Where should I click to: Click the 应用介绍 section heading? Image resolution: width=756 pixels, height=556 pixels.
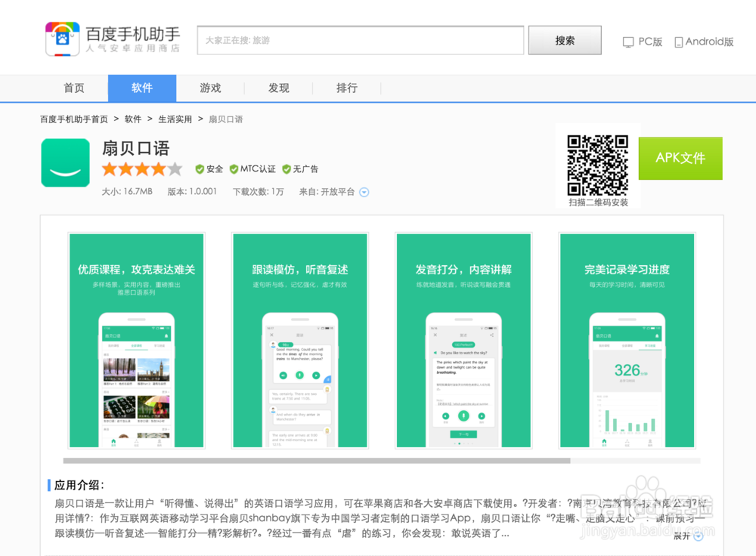point(79,485)
